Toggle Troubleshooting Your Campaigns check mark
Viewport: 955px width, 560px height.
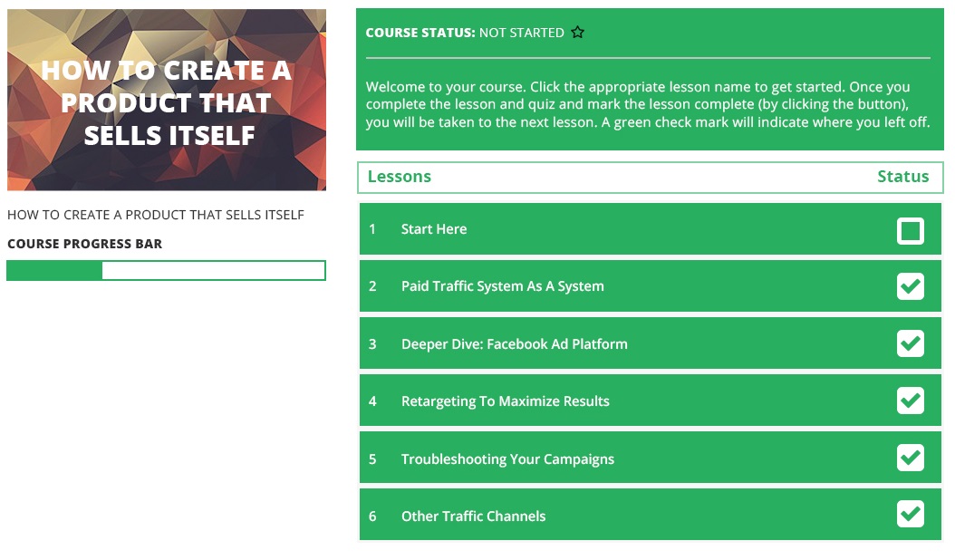click(x=910, y=459)
